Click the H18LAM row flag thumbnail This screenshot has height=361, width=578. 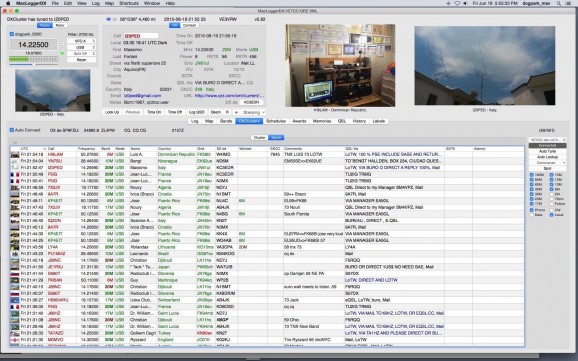coord(15,155)
